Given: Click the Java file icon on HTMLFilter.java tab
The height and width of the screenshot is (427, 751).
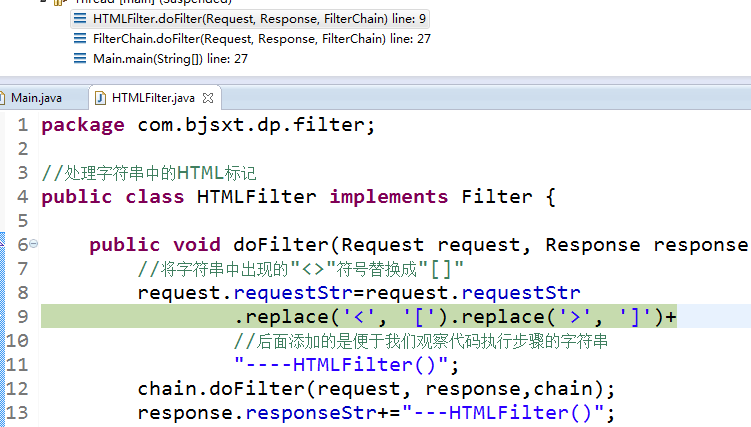Looking at the screenshot, I should 100,98.
